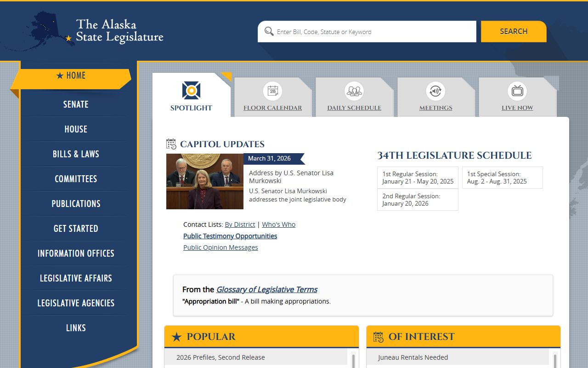Click the Daily Schedule people icon
Image resolution: width=588 pixels, height=368 pixels.
pos(354,91)
